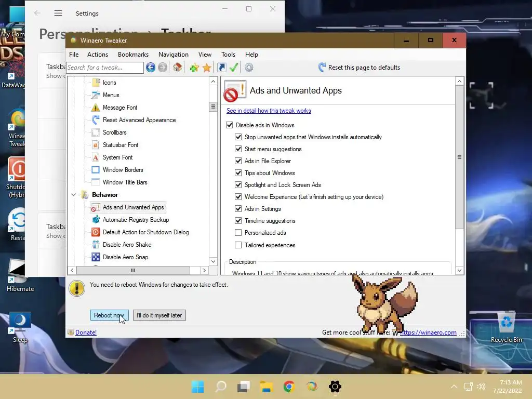Open bookmarks with the orange star icon
Image resolution: width=532 pixels, height=399 pixels.
coord(207,68)
